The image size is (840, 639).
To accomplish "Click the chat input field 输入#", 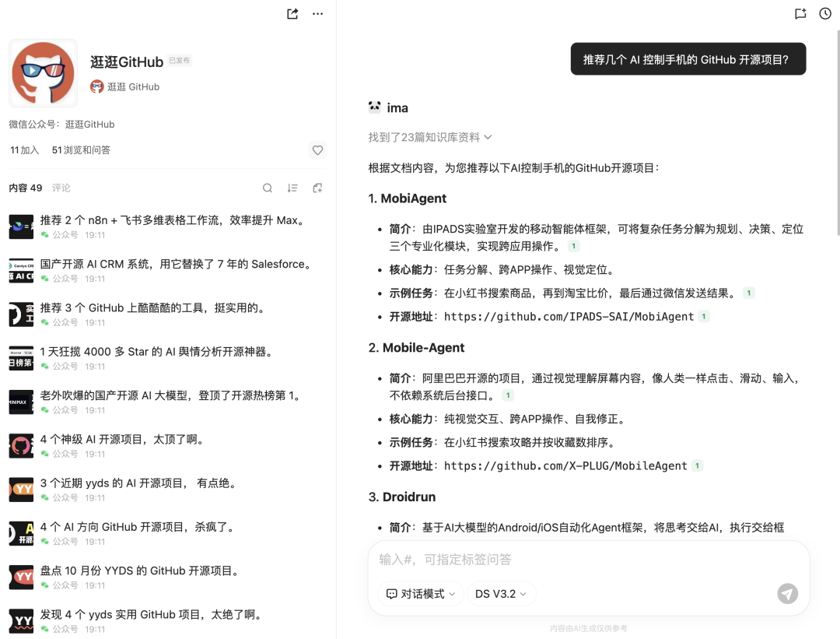I will click(x=544, y=559).
